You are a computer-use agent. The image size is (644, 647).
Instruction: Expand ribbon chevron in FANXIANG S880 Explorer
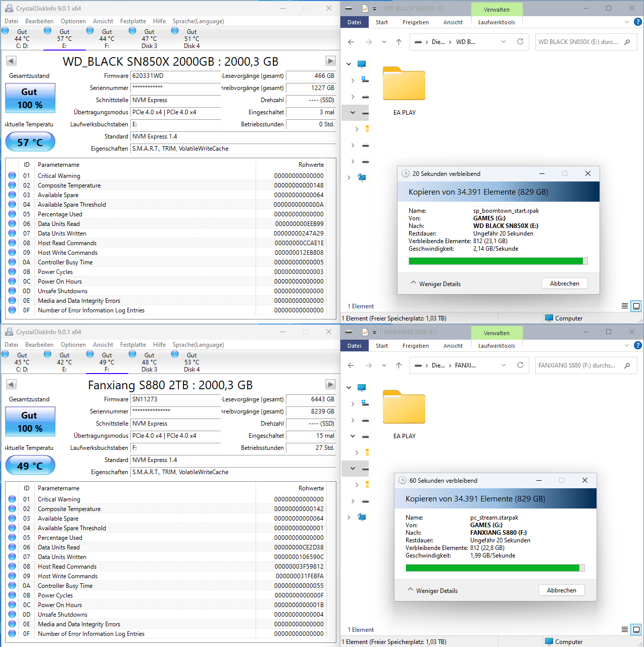click(x=627, y=345)
